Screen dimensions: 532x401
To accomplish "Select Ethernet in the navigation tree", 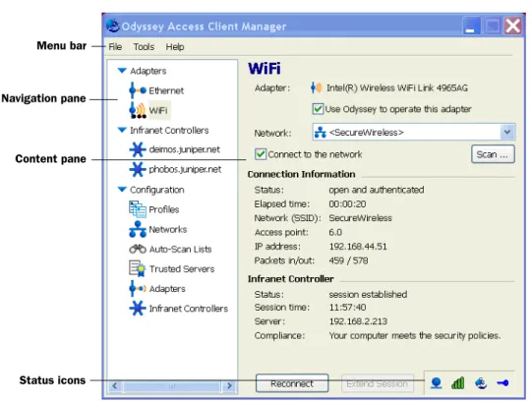I will pos(166,90).
